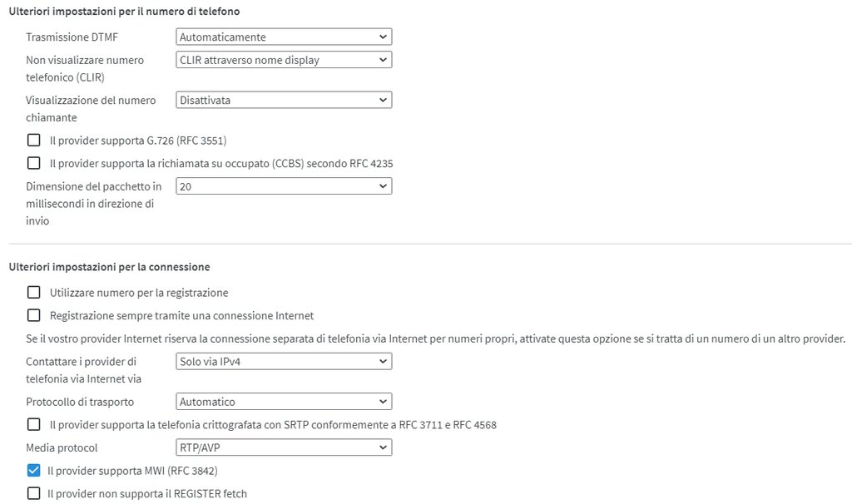Tick the CCBS RFC 4235 checkbox
This screenshot has width=852, height=504.
coord(34,163)
